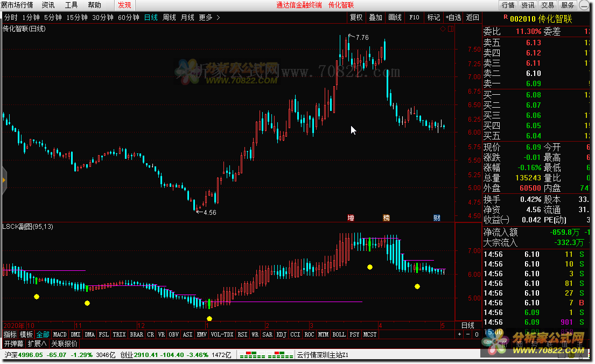Click the 关联报价 button
Screen dimensions: 595x364
65,344
